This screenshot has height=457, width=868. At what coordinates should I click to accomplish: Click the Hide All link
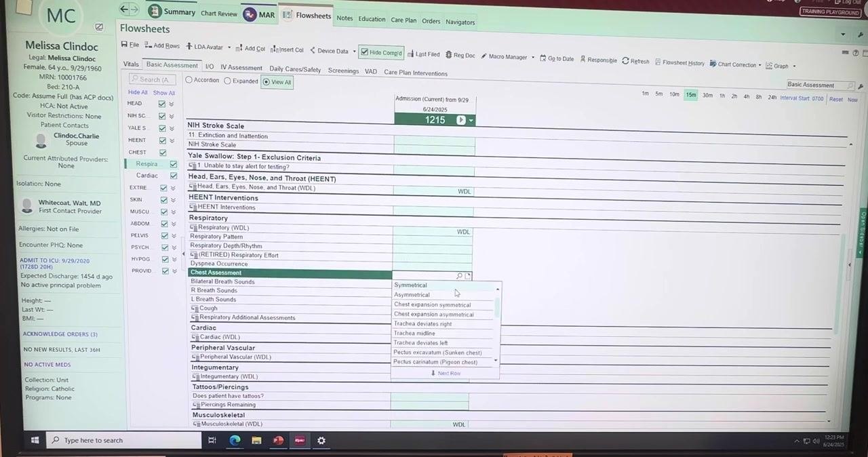(138, 92)
